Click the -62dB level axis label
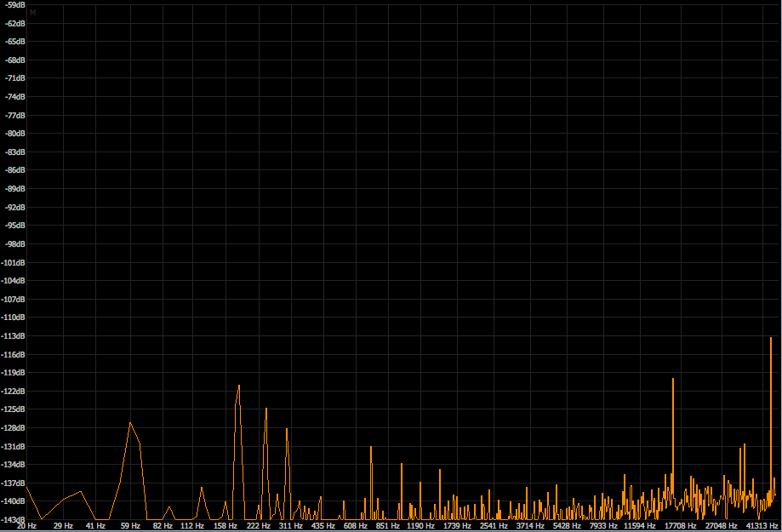 tap(15, 24)
